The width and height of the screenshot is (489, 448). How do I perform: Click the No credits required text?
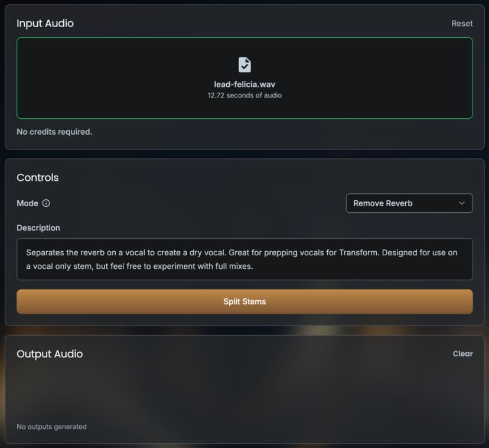click(54, 132)
